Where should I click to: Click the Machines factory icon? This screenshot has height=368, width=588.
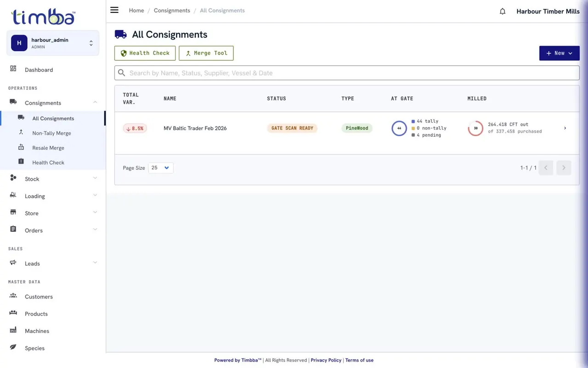point(13,330)
